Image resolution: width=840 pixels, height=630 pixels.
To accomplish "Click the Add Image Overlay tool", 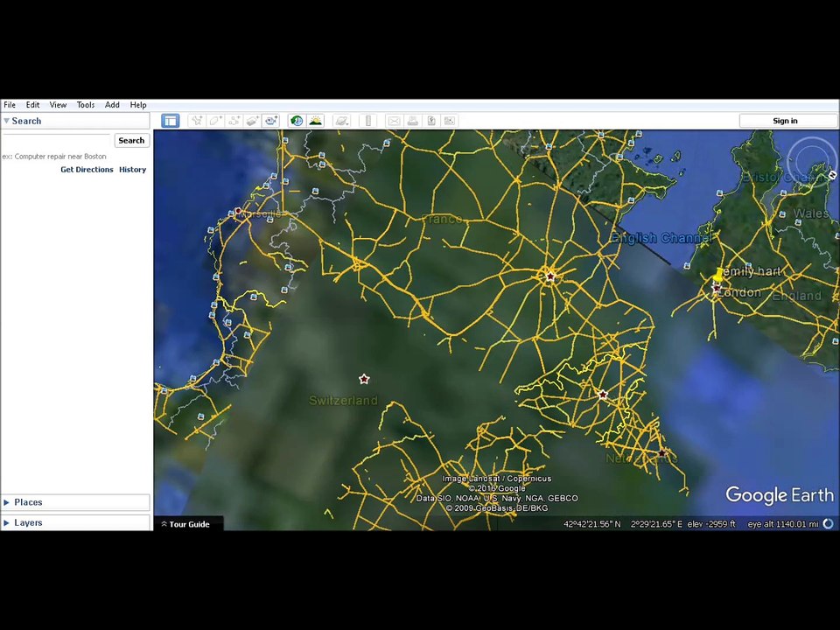I will (x=252, y=121).
